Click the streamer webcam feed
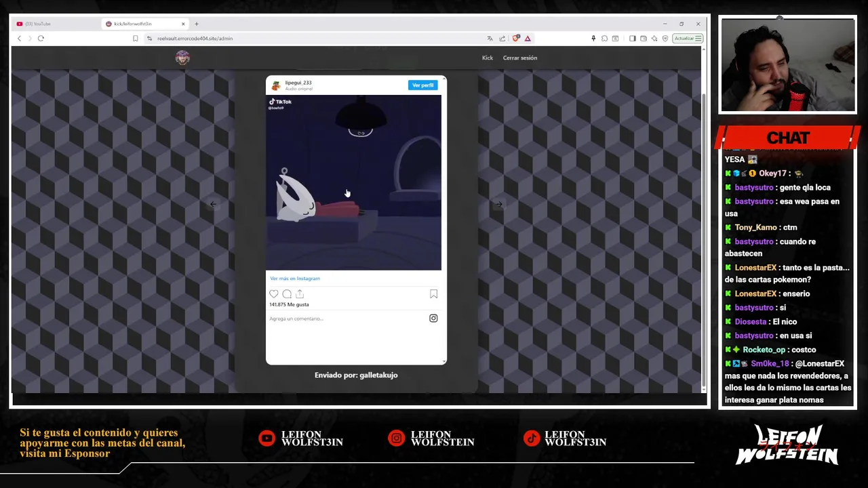This screenshot has width=868, height=488. pos(788,65)
